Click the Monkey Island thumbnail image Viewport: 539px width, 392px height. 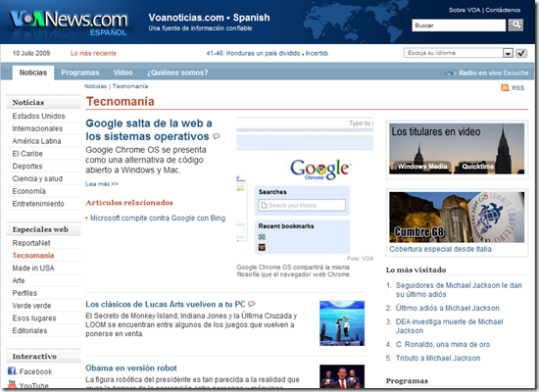pos(342,323)
